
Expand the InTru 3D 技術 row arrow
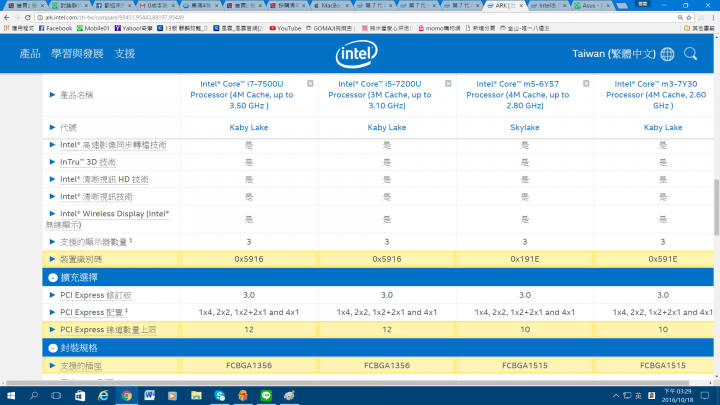point(52,162)
